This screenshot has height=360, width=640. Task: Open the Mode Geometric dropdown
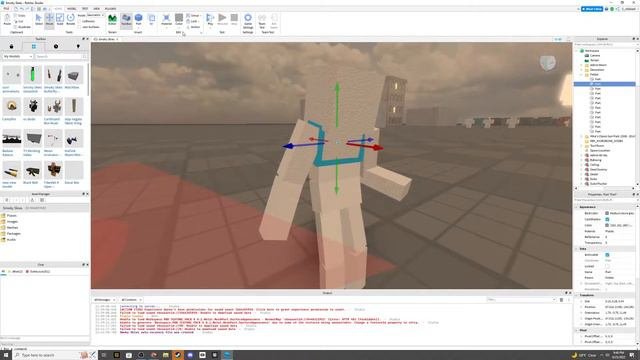[x=96, y=15]
